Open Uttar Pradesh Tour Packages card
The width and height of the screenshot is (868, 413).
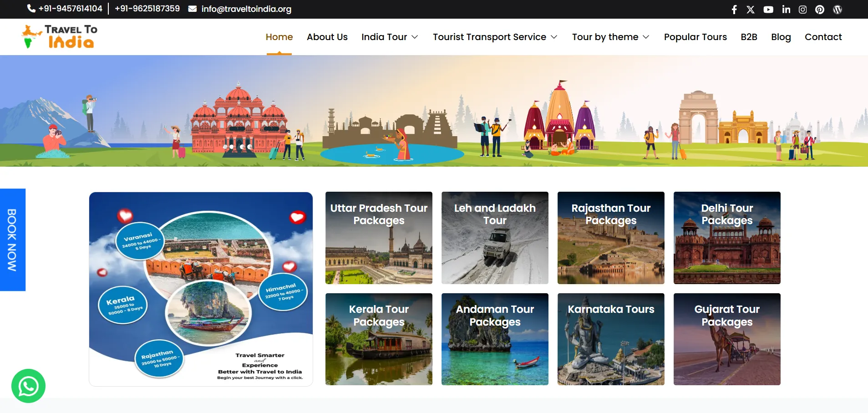click(379, 238)
